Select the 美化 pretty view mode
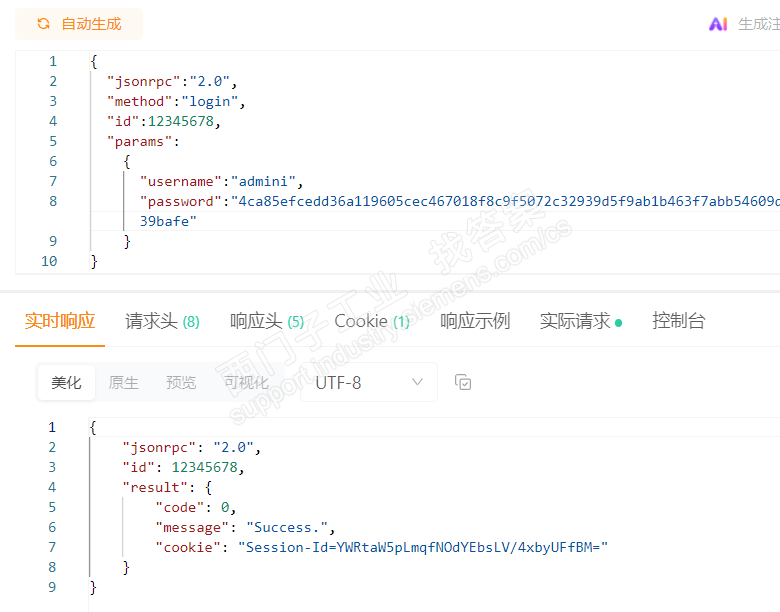780x612 pixels. click(x=67, y=382)
